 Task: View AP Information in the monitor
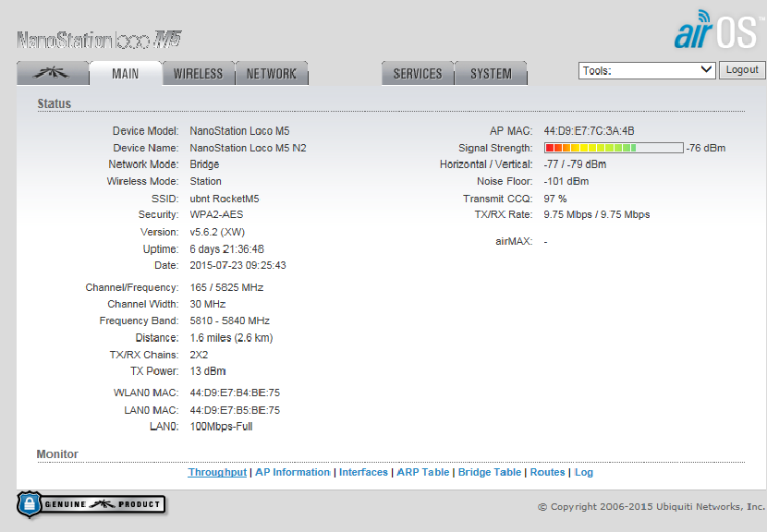click(x=293, y=472)
